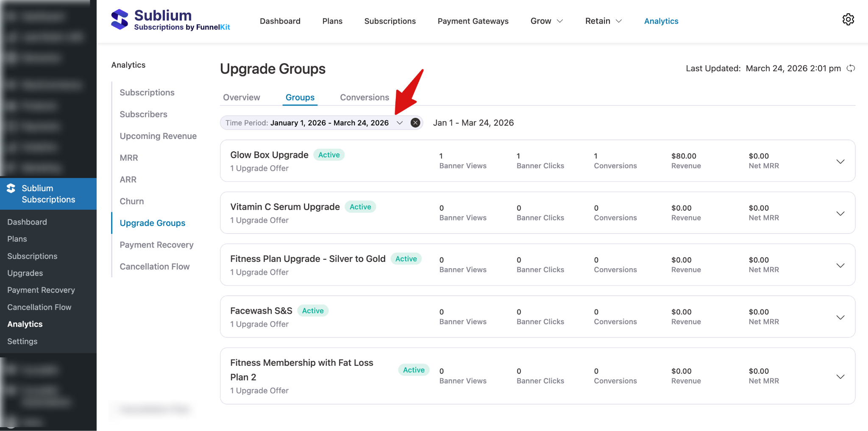The image size is (868, 431).
Task: Expand the Glow Box Upgrade row
Action: (840, 161)
